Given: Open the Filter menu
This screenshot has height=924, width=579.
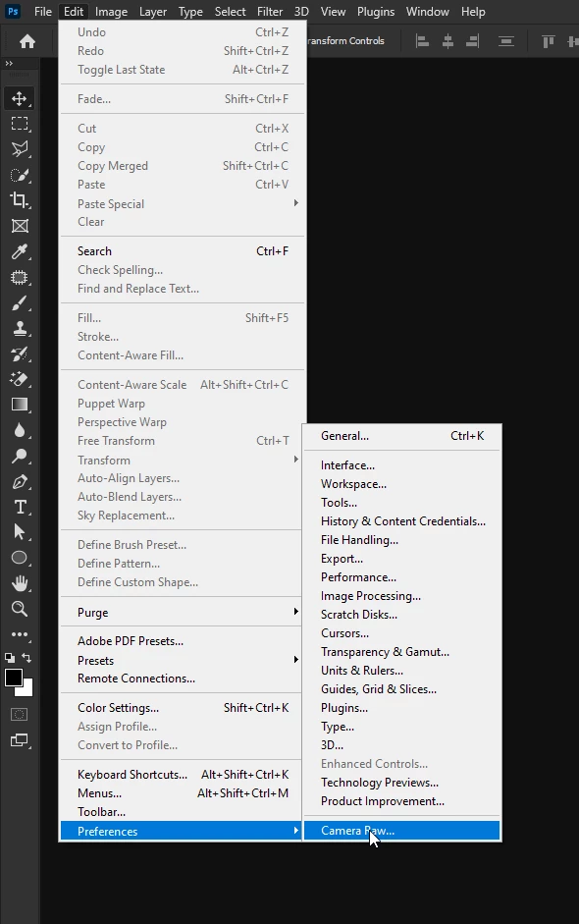Looking at the screenshot, I should tap(270, 12).
